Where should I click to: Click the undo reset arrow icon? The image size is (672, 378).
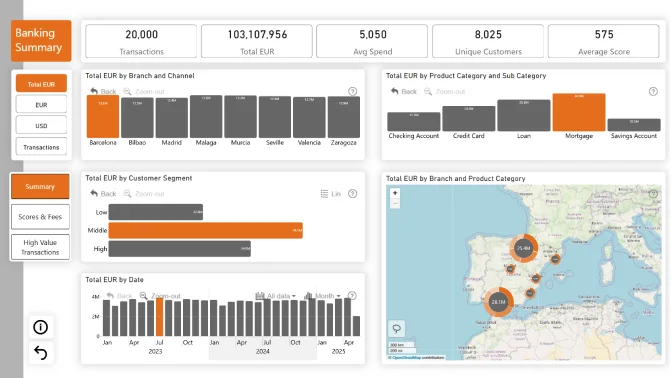[x=41, y=353]
